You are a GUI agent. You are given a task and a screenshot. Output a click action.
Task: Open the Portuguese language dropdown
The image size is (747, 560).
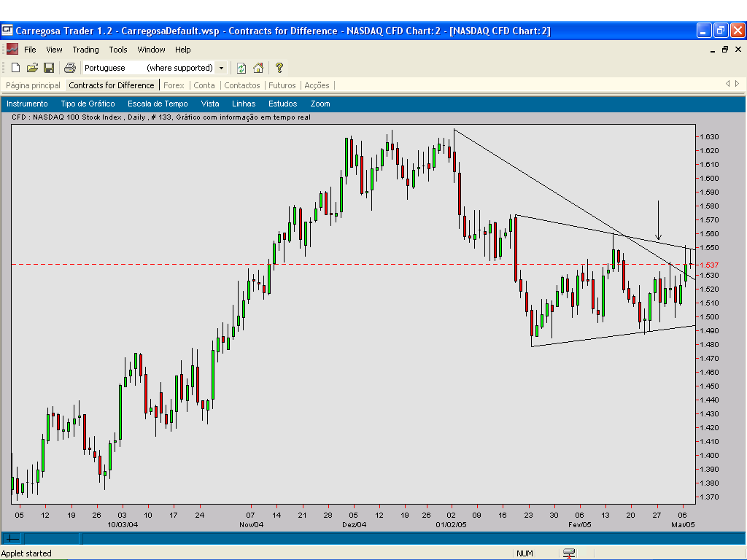(221, 68)
